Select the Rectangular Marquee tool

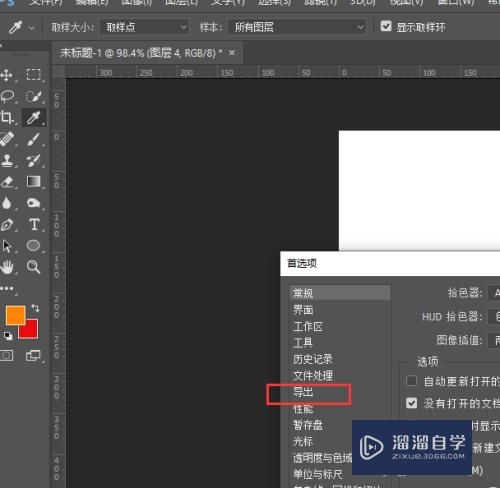(x=33, y=75)
